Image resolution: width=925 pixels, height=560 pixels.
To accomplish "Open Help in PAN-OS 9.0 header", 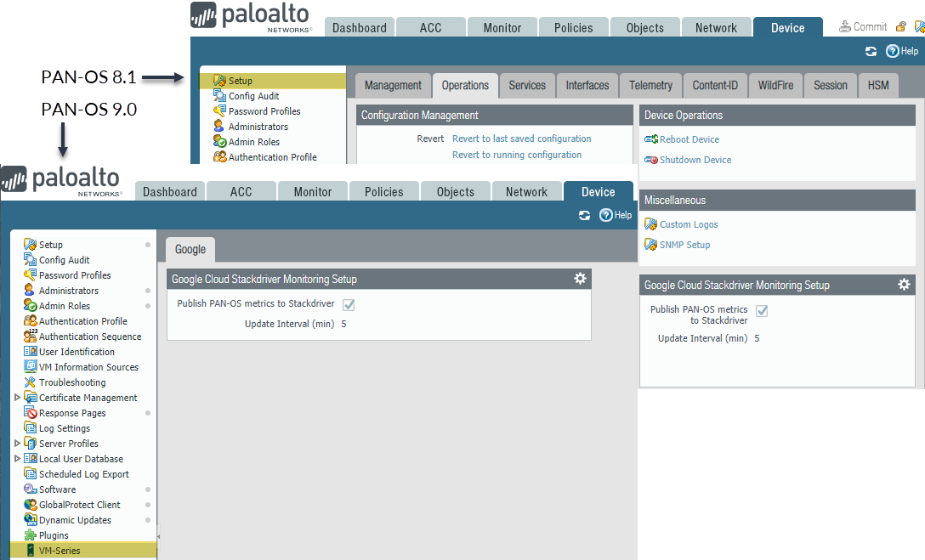I will (x=616, y=215).
